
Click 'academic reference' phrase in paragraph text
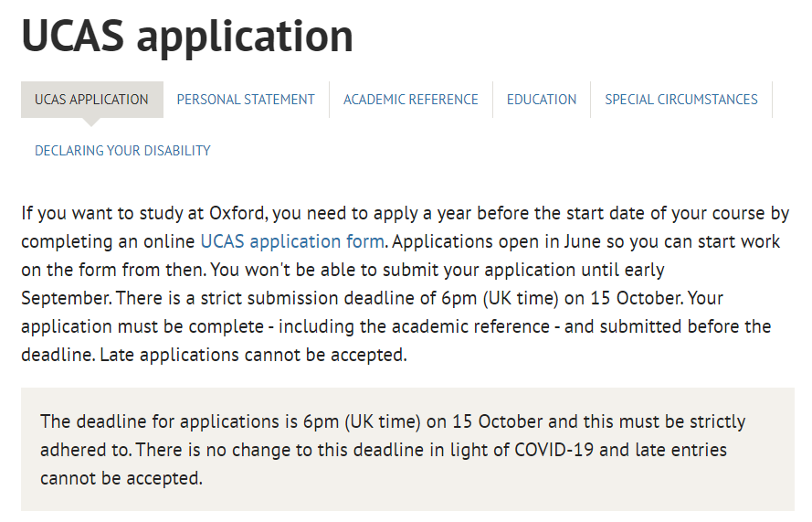pos(470,326)
